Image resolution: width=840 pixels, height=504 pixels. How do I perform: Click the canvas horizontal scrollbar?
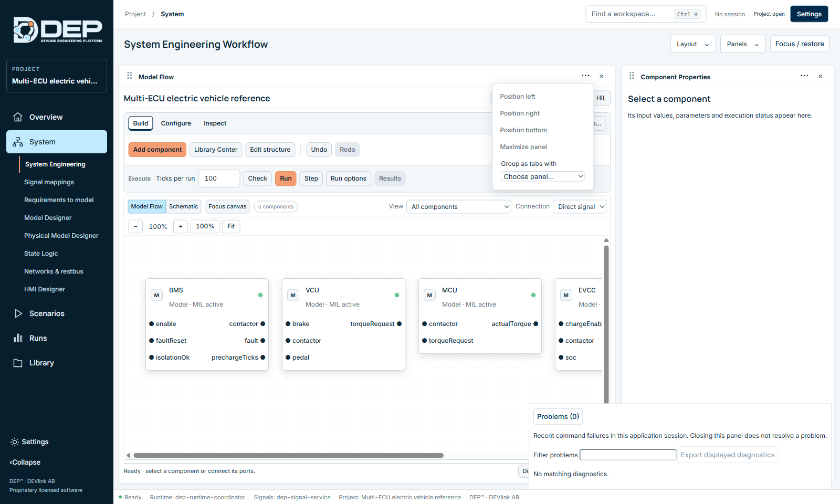click(x=289, y=456)
